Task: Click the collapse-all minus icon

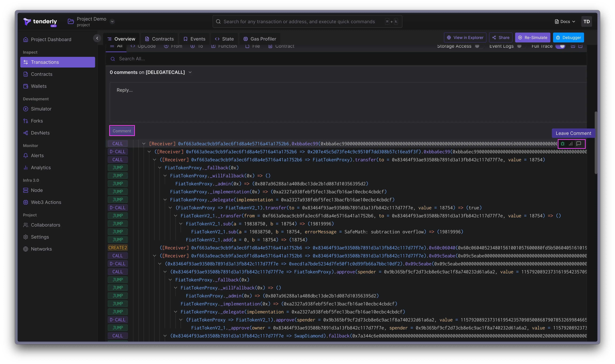Action: 580,46
